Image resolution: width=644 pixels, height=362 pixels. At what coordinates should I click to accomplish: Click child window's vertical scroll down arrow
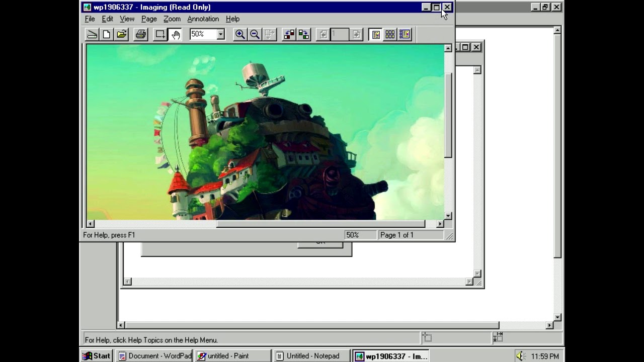(477, 274)
